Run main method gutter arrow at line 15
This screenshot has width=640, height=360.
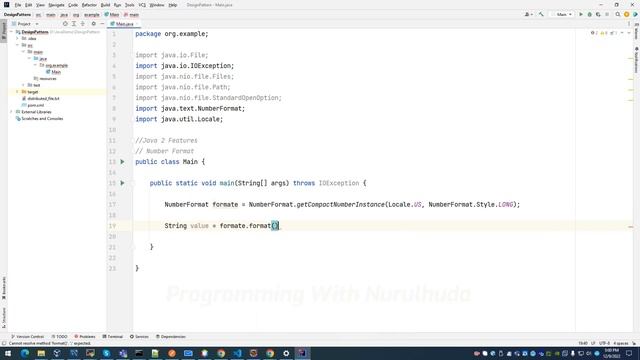pos(122,183)
